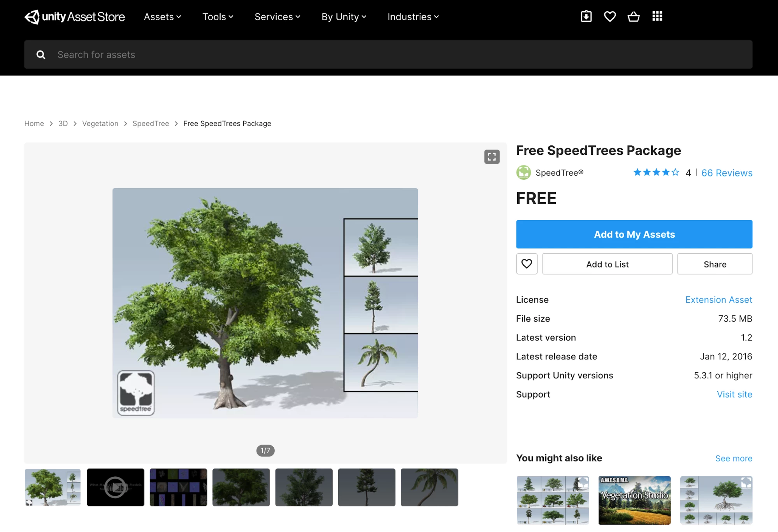The height and width of the screenshot is (532, 778).
Task: Click the search magnifier icon
Action: (41, 55)
